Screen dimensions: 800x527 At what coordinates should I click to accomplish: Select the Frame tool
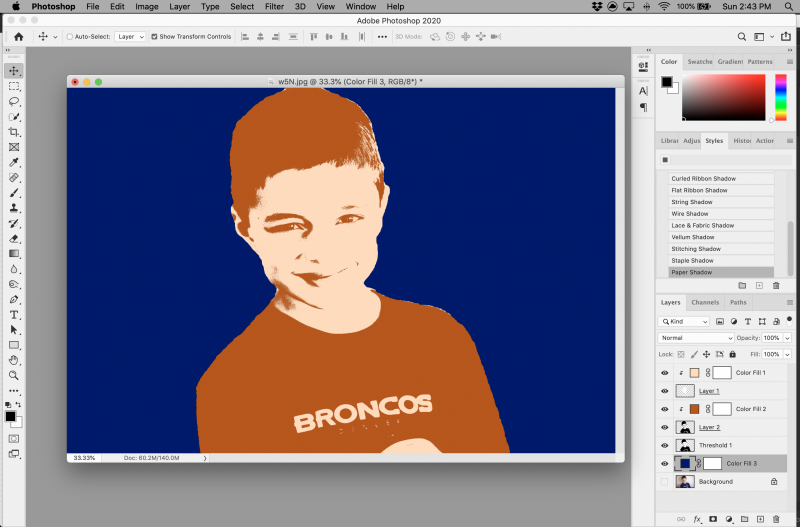tap(14, 147)
